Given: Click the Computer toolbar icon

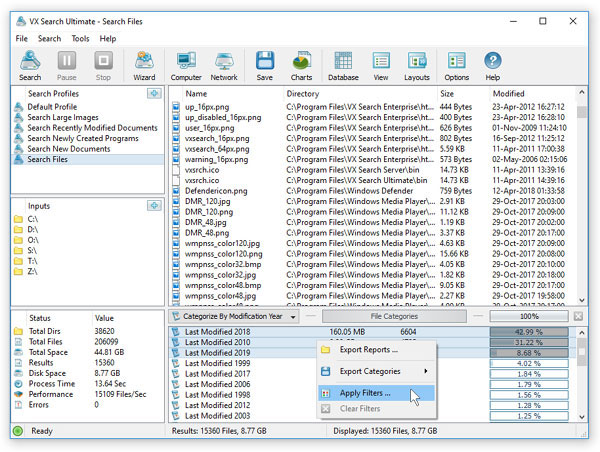Looking at the screenshot, I should pos(186,66).
